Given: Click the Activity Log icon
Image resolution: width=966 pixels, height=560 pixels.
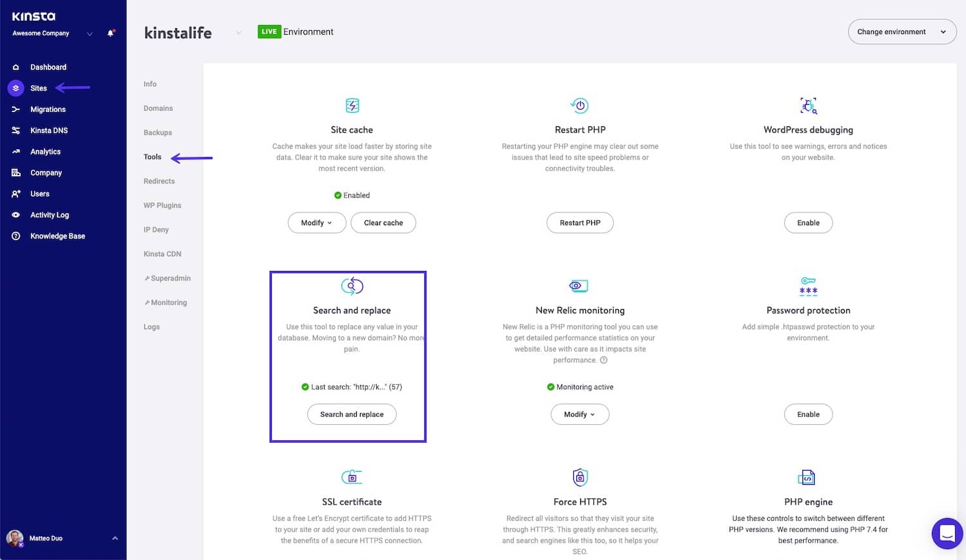Looking at the screenshot, I should coord(15,214).
